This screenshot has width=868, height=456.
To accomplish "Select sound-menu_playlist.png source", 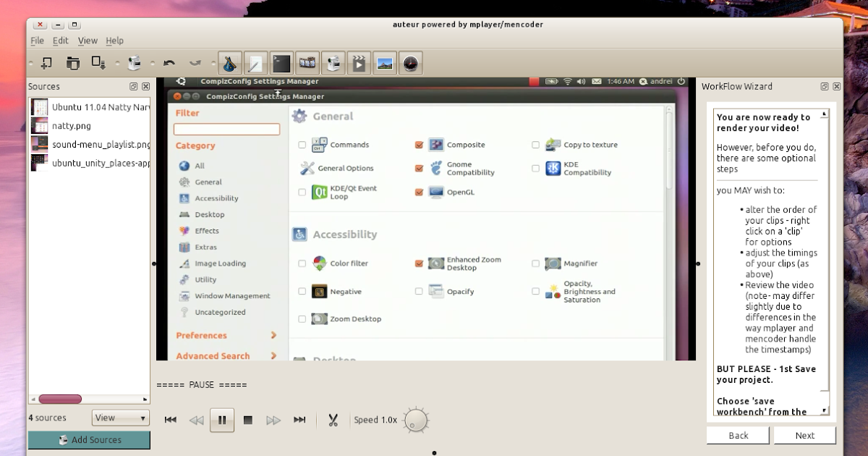I will [x=90, y=144].
